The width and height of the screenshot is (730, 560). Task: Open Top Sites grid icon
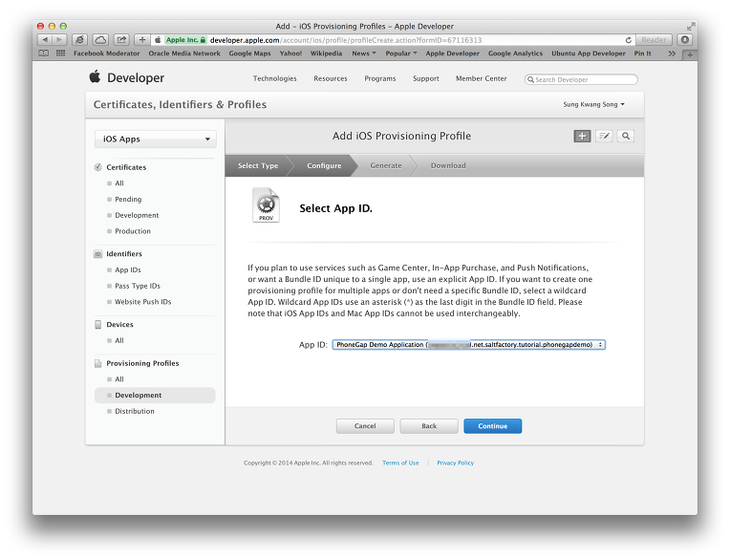click(x=60, y=54)
